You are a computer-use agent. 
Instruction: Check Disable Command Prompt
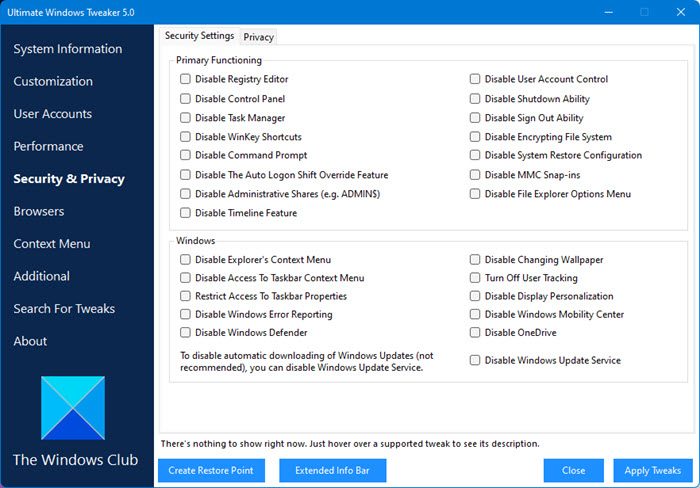pos(185,155)
